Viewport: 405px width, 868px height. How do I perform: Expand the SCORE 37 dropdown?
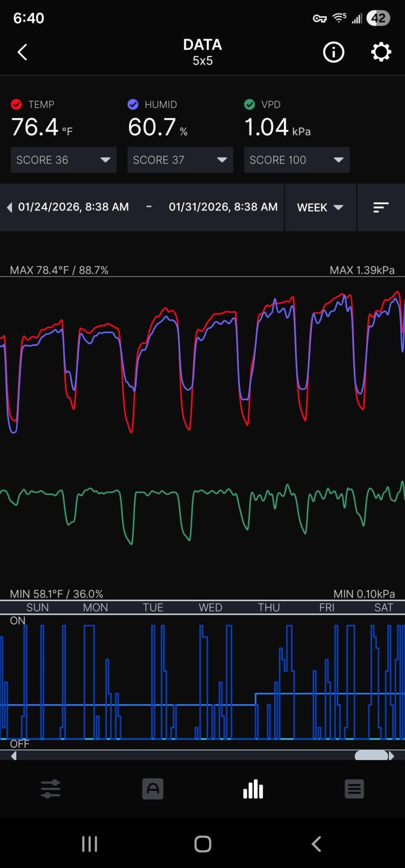pyautogui.click(x=180, y=160)
